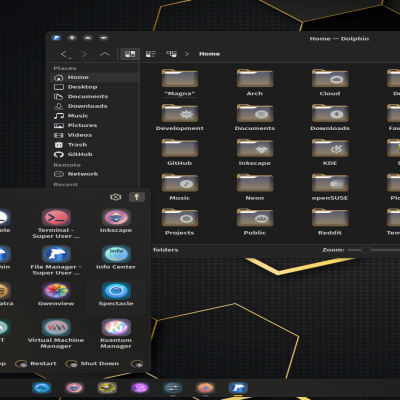
Task: Launch Terminal - Super User from launcher
Action: [56, 224]
